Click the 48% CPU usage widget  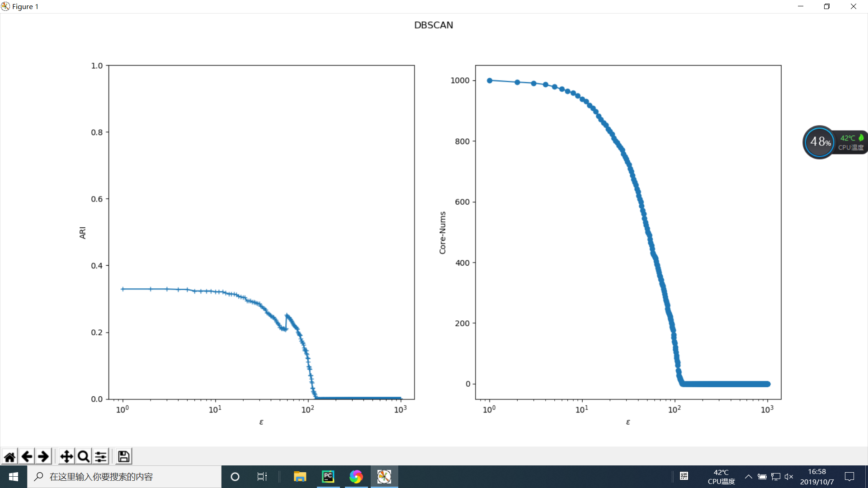[x=819, y=142]
